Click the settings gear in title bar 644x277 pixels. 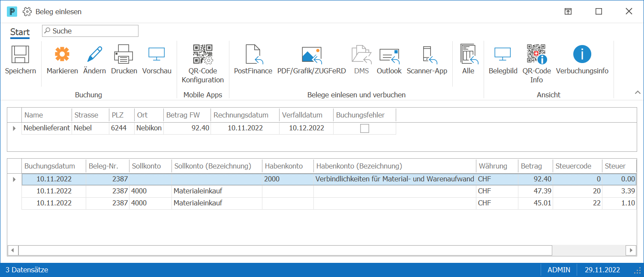[x=27, y=12]
